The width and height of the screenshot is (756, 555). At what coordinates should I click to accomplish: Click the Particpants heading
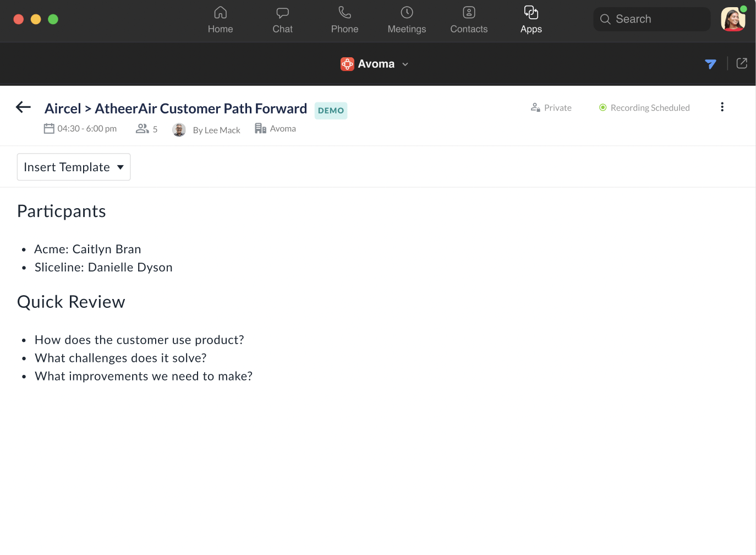click(x=62, y=211)
